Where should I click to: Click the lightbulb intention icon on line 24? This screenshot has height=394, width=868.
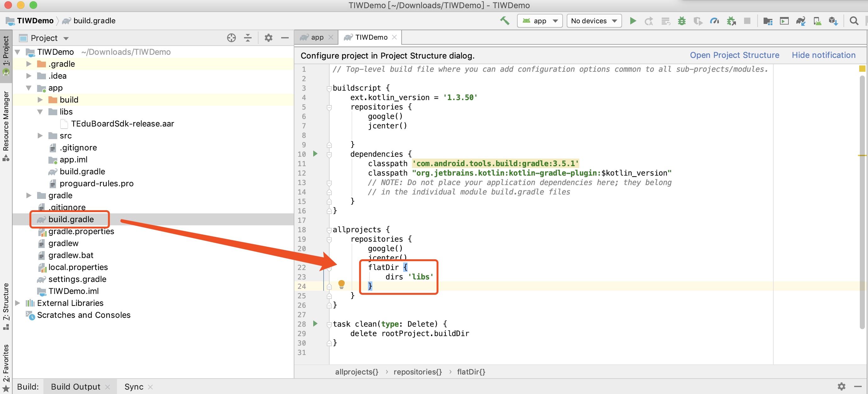tap(341, 284)
